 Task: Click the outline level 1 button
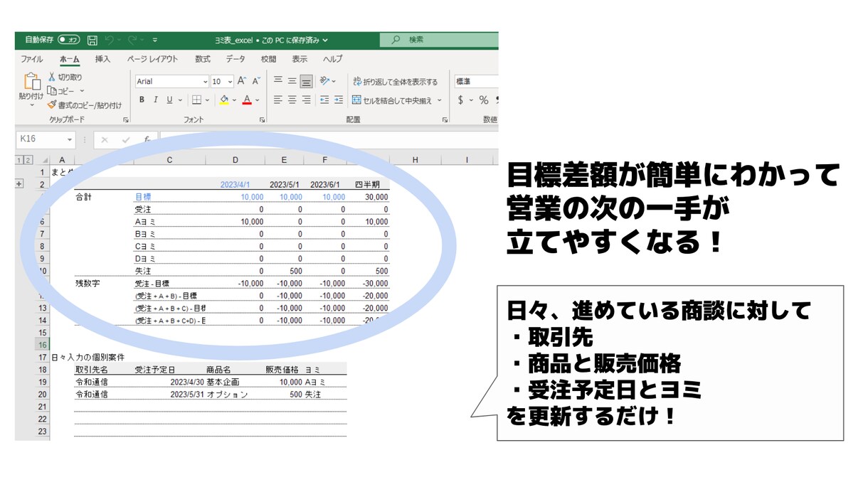point(20,160)
